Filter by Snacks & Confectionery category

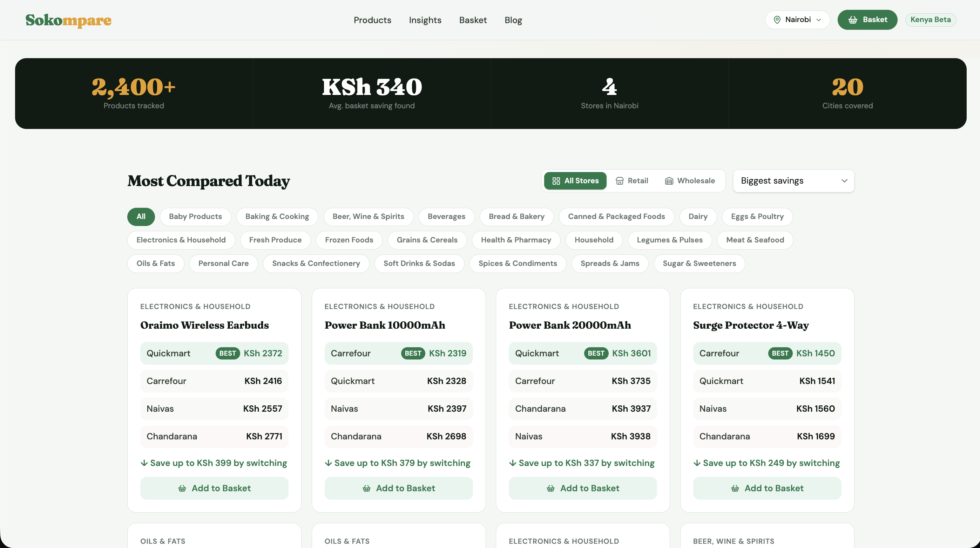[x=316, y=263]
